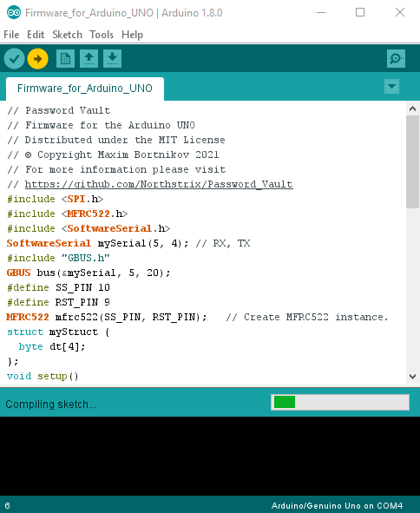This screenshot has height=513, width=420.
Task: Click 'struct myStruct {' line
Action: click(58, 332)
